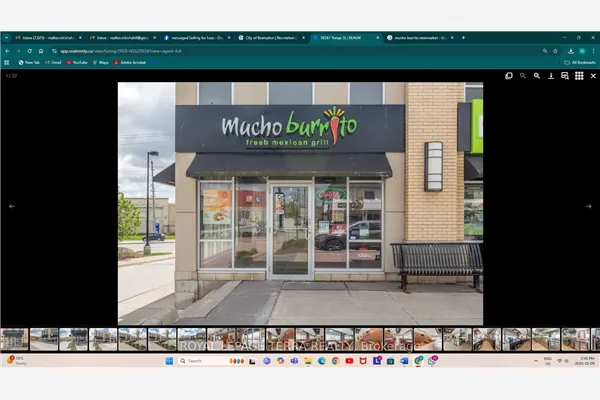The width and height of the screenshot is (600, 400).
Task: Zoom in on the listing photo
Action: (x=537, y=76)
